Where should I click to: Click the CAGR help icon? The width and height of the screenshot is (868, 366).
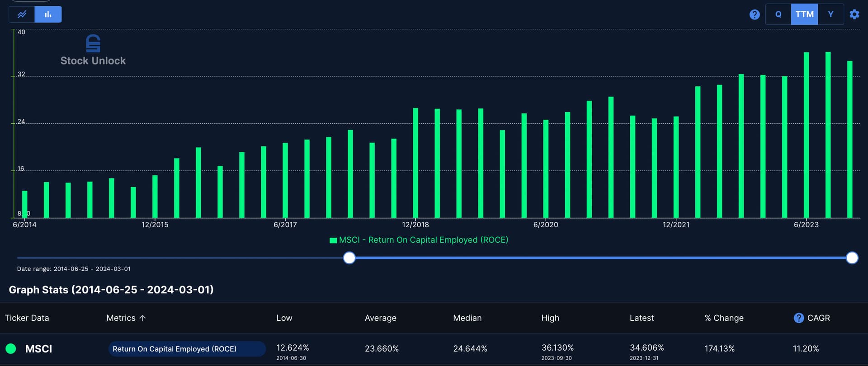[x=798, y=318]
